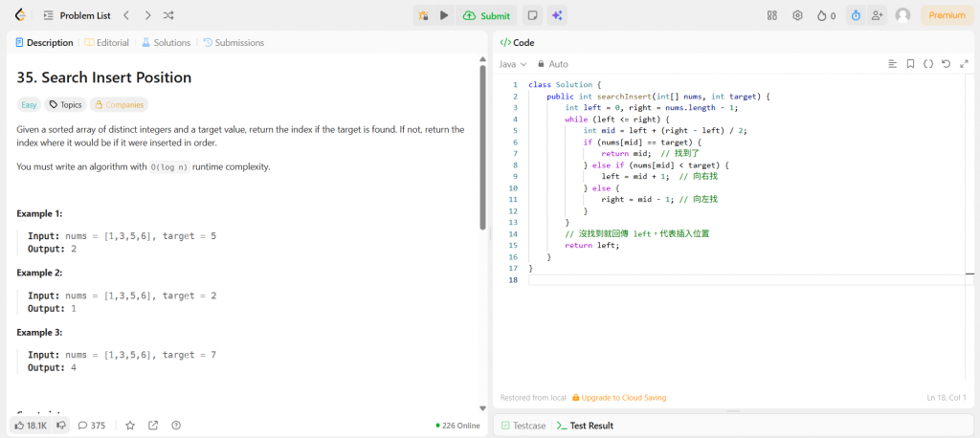Switch to the Solutions tab

(x=166, y=42)
